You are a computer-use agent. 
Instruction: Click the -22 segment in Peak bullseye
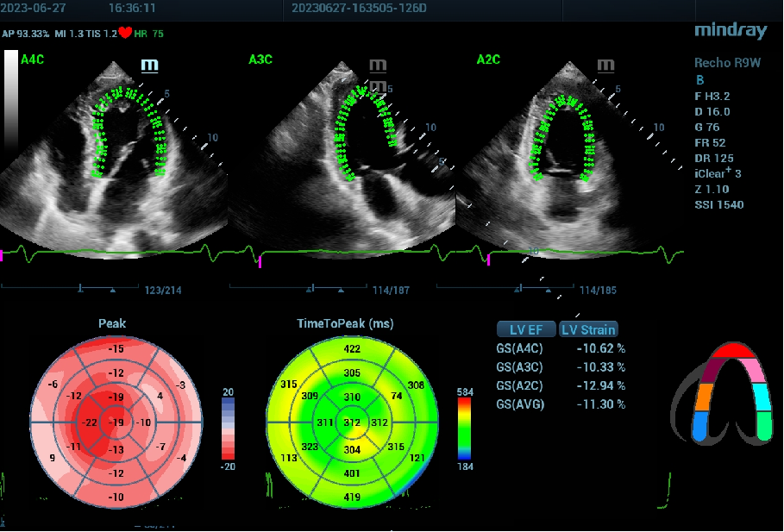point(88,422)
